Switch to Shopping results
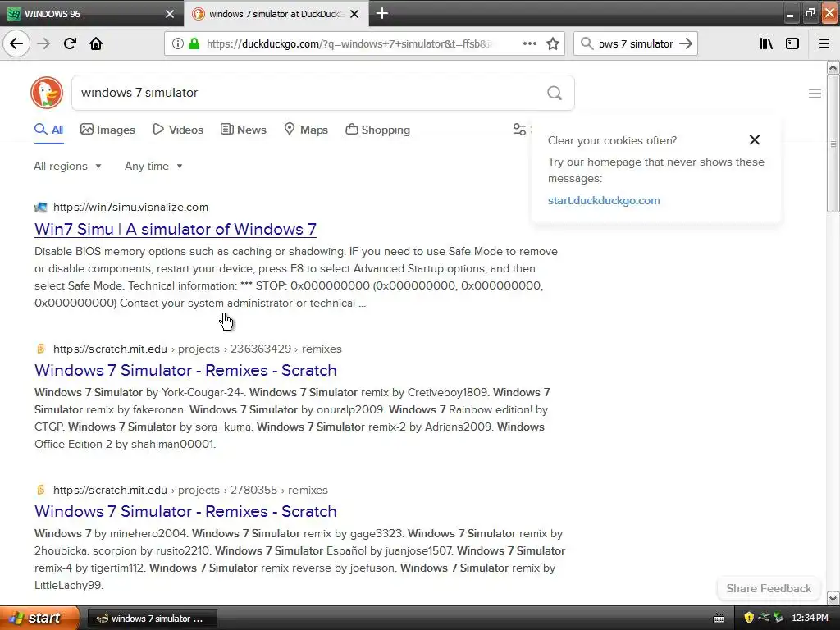The width and height of the screenshot is (840, 630). click(377, 130)
